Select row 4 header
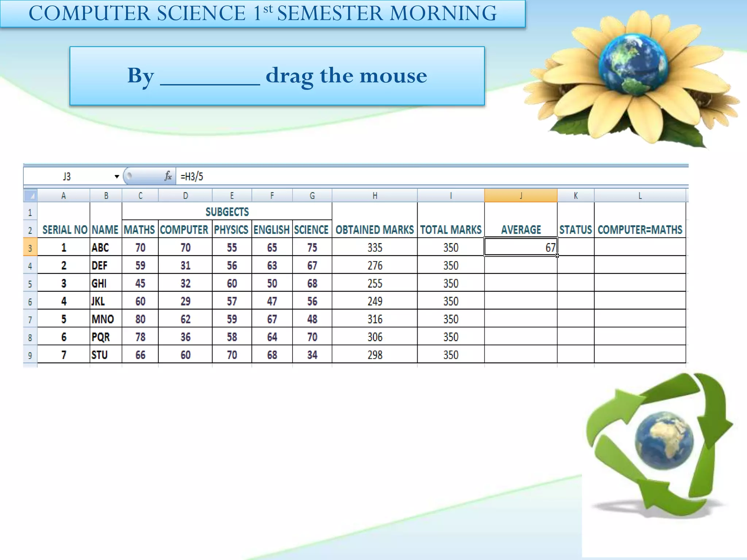Viewport: 747px width, 560px height. point(30,265)
